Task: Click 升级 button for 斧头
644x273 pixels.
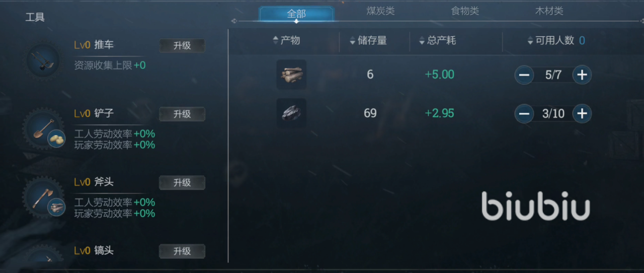Action: point(182,182)
